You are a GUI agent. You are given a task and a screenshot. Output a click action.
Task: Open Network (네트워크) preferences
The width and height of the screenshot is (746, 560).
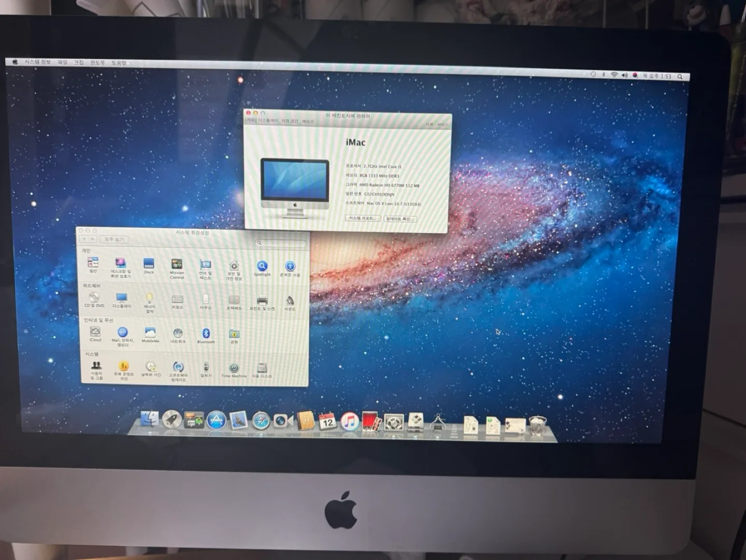pyautogui.click(x=178, y=336)
